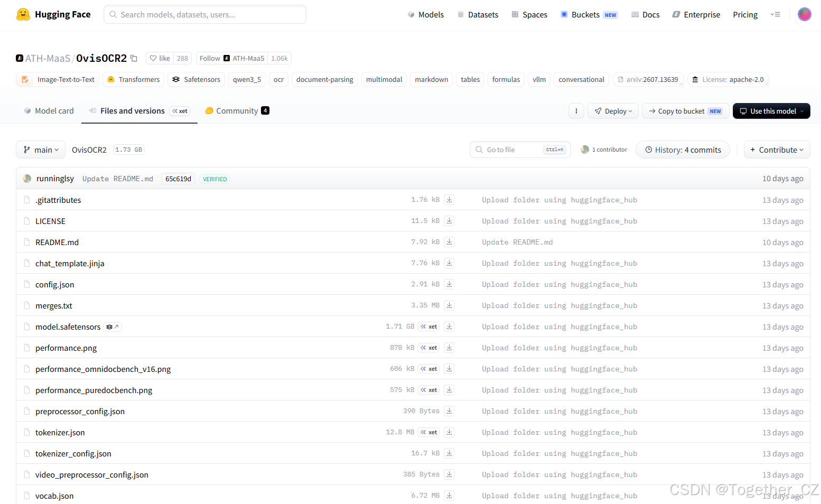The height and width of the screenshot is (504, 821).
Task: Open the ATH-MaaS organization link
Action: pos(48,58)
